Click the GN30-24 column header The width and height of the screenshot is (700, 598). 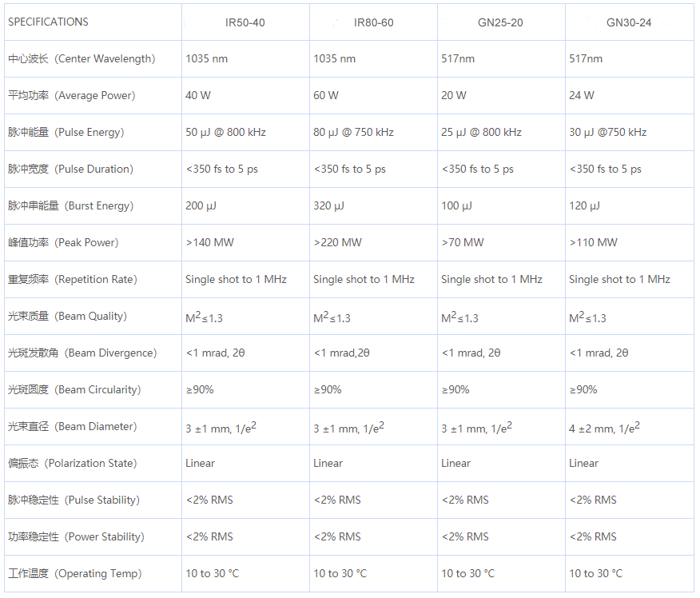[x=629, y=22]
